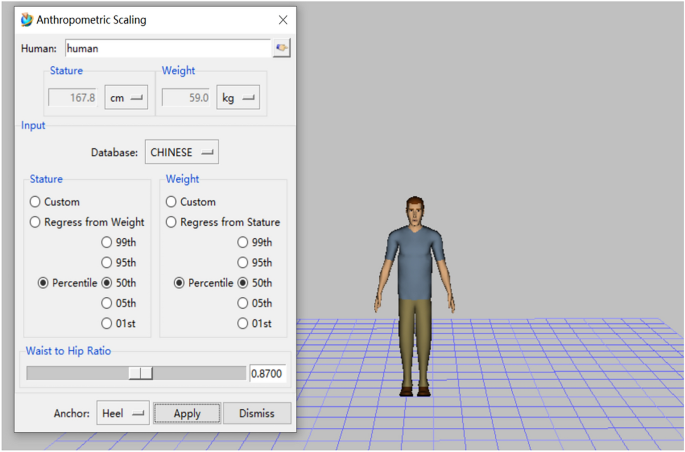Enable Weight Percentile mode radio

click(x=179, y=283)
